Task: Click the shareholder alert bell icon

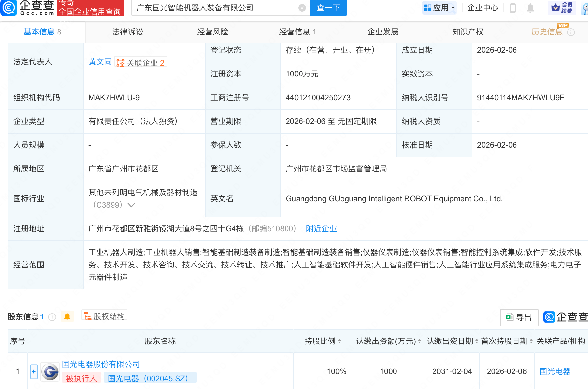Action: pyautogui.click(x=67, y=316)
